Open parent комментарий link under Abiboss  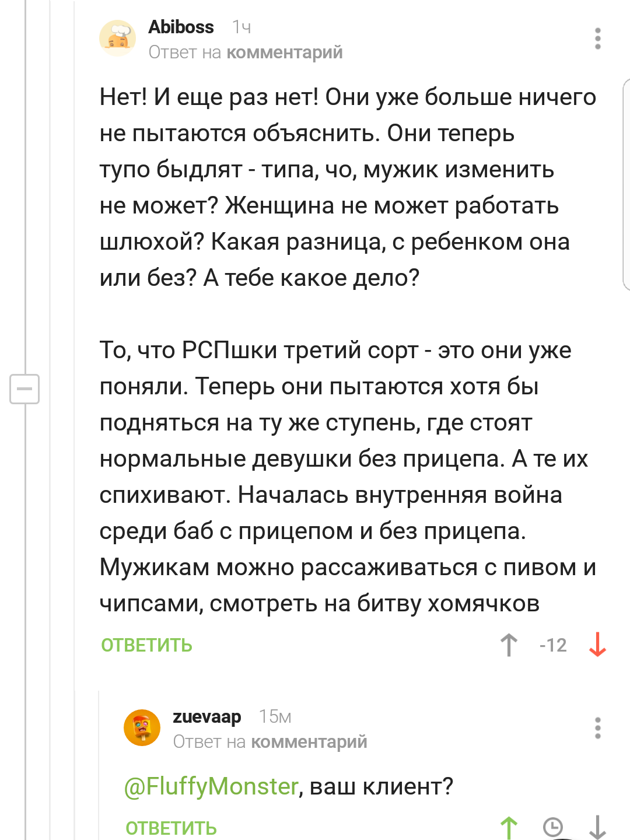(284, 52)
